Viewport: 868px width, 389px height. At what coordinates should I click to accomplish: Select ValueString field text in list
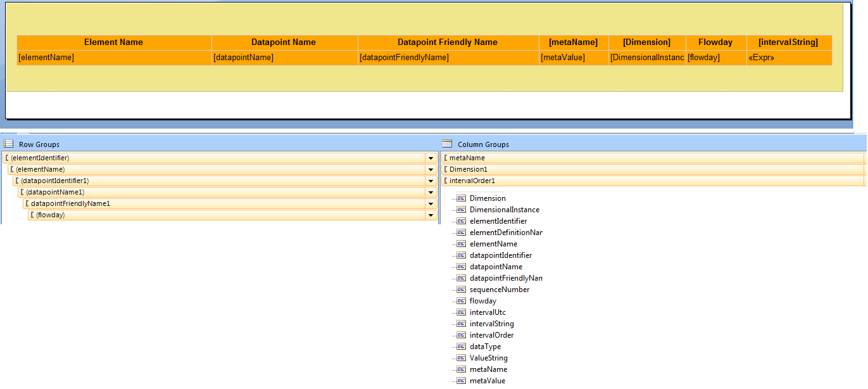tap(489, 358)
